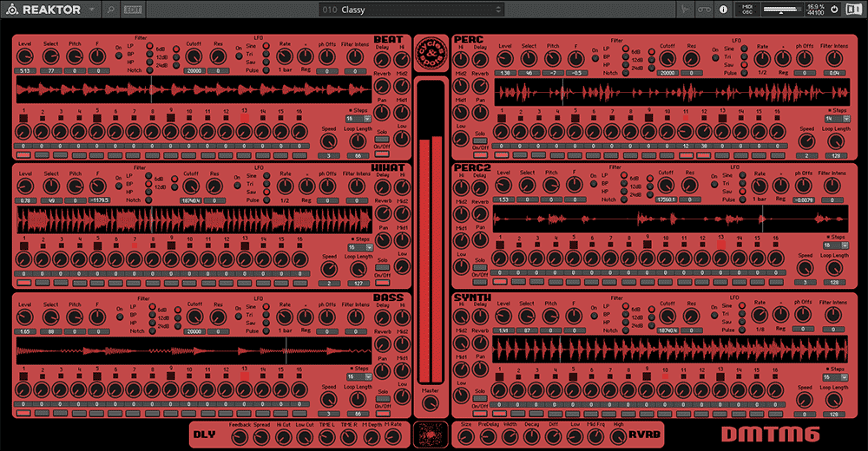
Task: Choose 24dB filter slope in BEAT
Action: coord(176,65)
